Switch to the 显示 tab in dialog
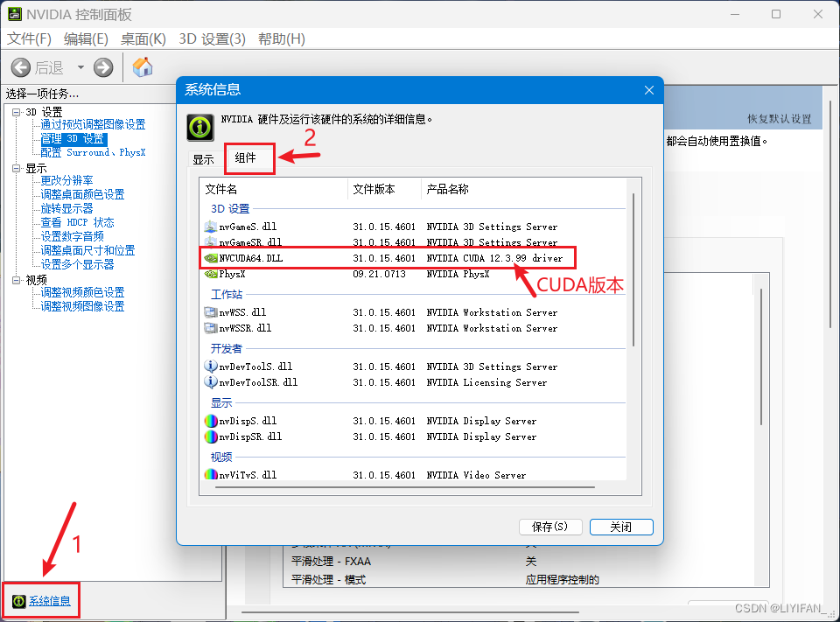Screen dimensions: 840x622 (204, 159)
